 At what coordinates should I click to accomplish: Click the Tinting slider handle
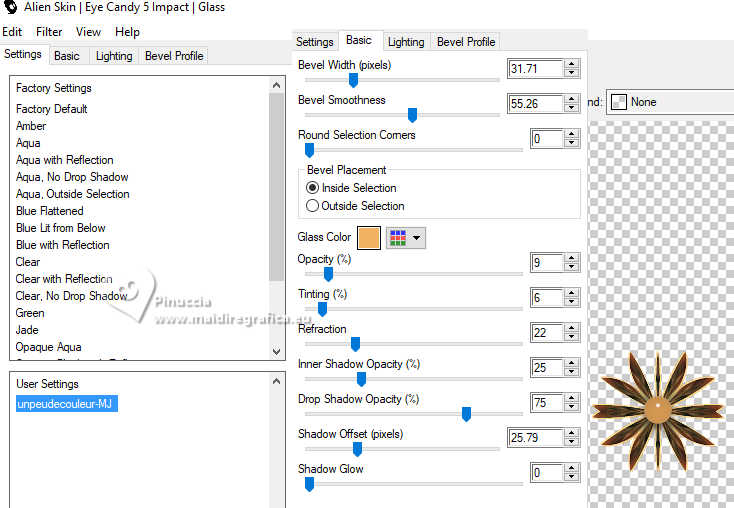point(322,309)
